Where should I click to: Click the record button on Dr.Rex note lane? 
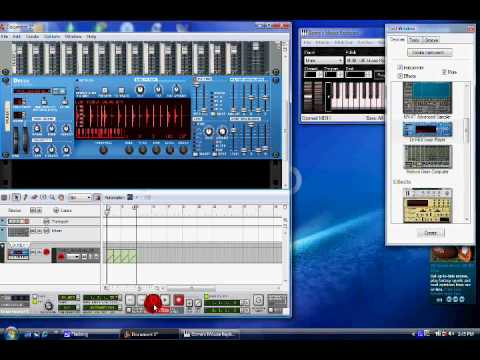coord(61,257)
